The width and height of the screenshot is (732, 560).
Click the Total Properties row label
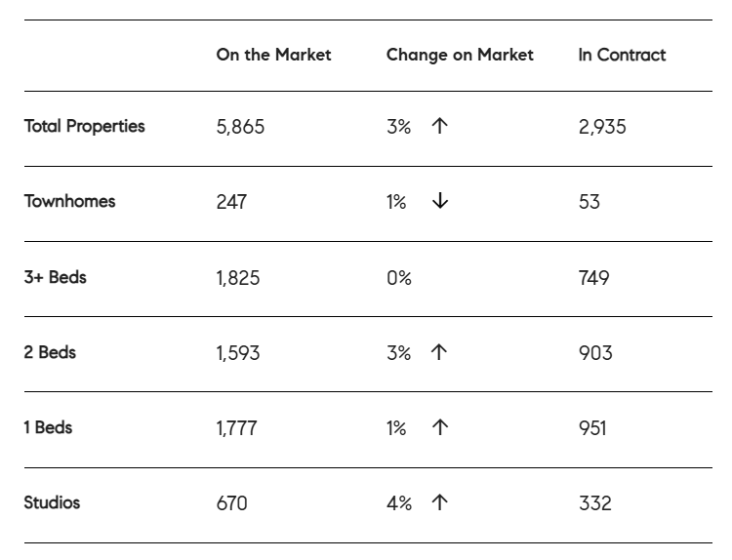click(84, 126)
